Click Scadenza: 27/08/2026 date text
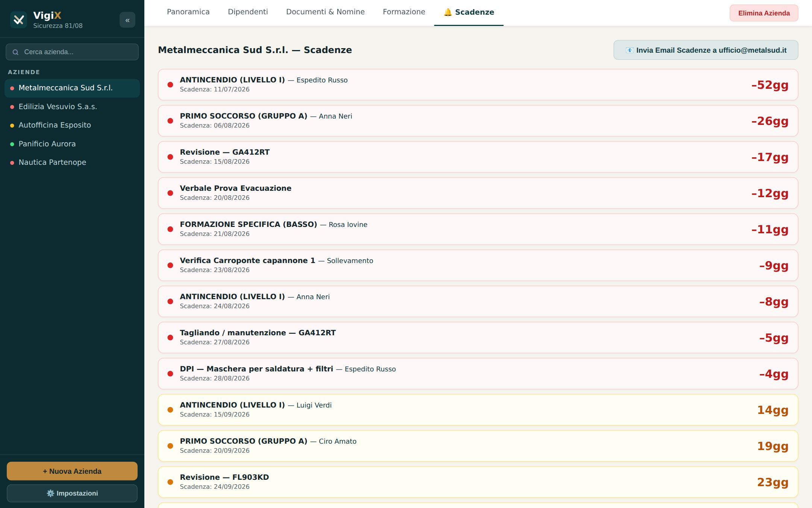Screen dimensions: 812x508 coord(215,342)
